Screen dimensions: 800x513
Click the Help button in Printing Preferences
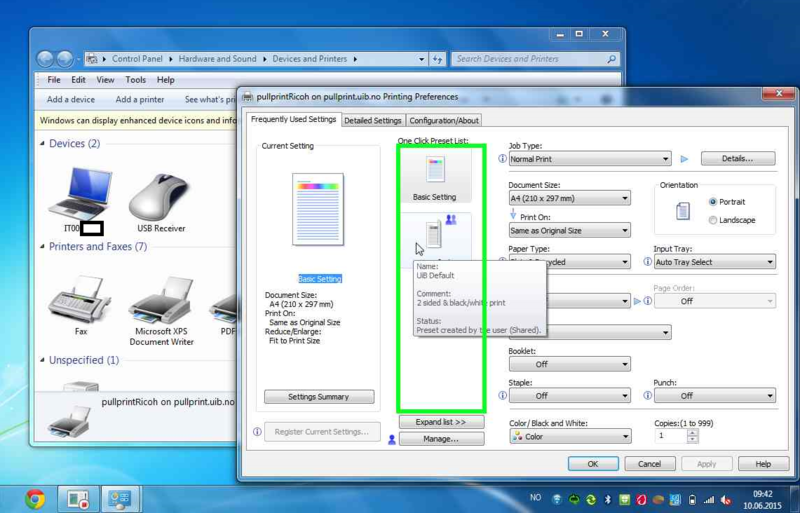click(x=763, y=464)
